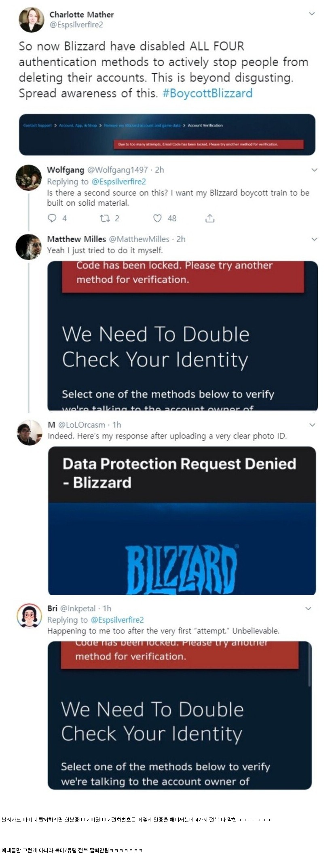Click the Contact Support breadcrumb in screenshot
Viewport: 334px width, 868px height.
point(38,125)
